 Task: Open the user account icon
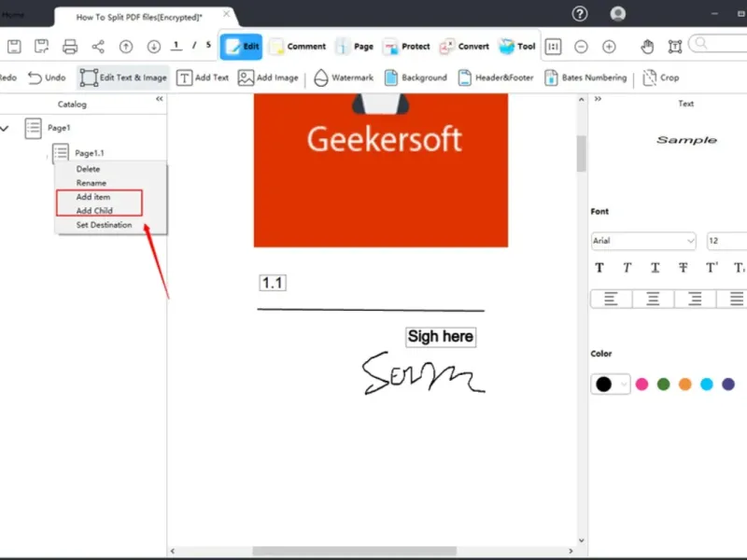coord(618,14)
